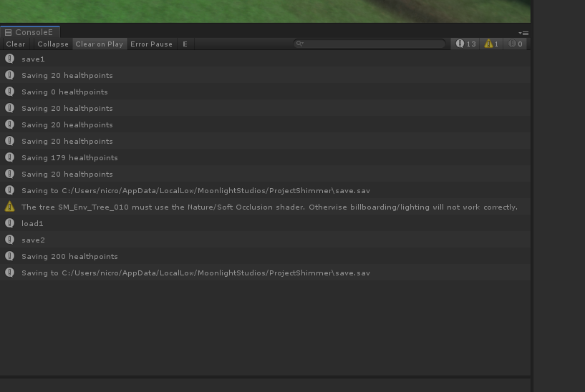Select the 'load1' log entry
The height and width of the screenshot is (392, 585).
coord(265,223)
